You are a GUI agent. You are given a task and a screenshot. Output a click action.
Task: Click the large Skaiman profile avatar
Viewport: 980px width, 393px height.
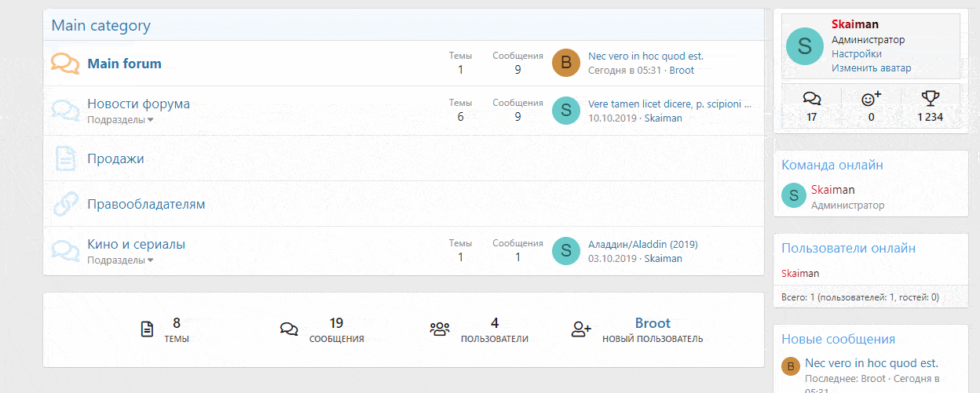804,46
